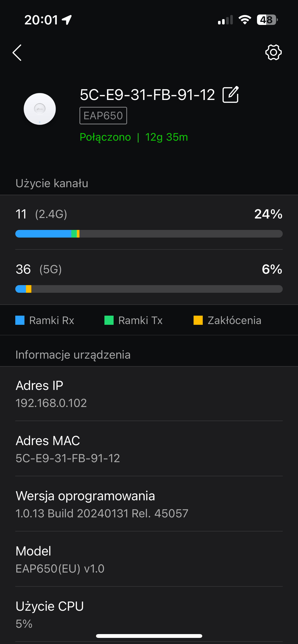Image resolution: width=298 pixels, height=644 pixels.
Task: Tap the yellow Zakłócenia legend swatch
Action: click(x=198, y=320)
